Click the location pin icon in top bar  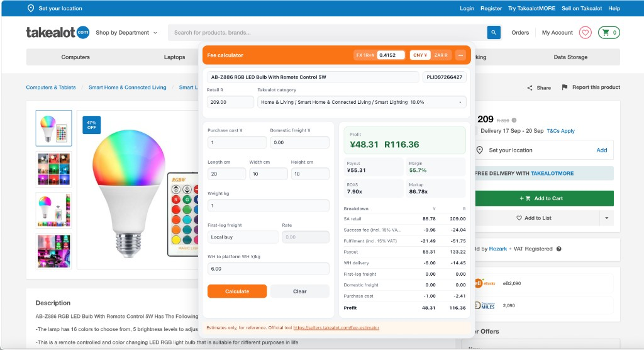coord(30,8)
